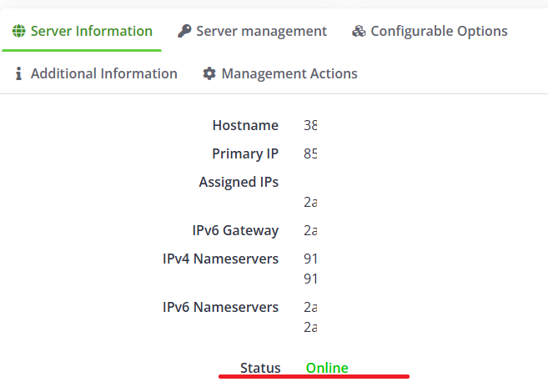Click the key icon for Server management
The width and height of the screenshot is (548, 392).
[184, 32]
